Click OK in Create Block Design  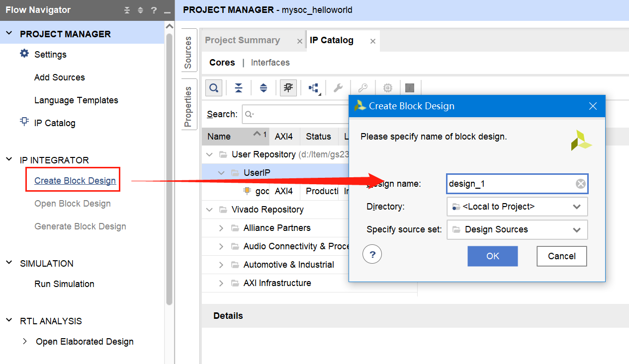493,256
